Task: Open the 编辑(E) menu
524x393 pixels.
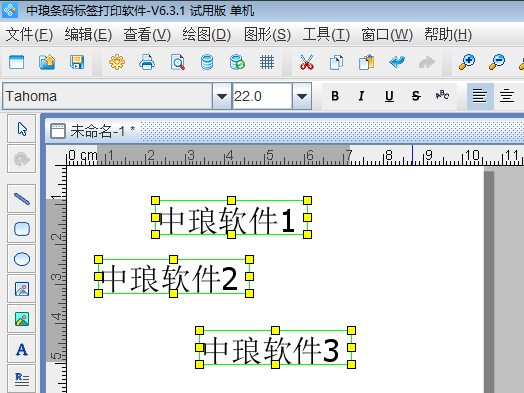Action: click(x=88, y=35)
